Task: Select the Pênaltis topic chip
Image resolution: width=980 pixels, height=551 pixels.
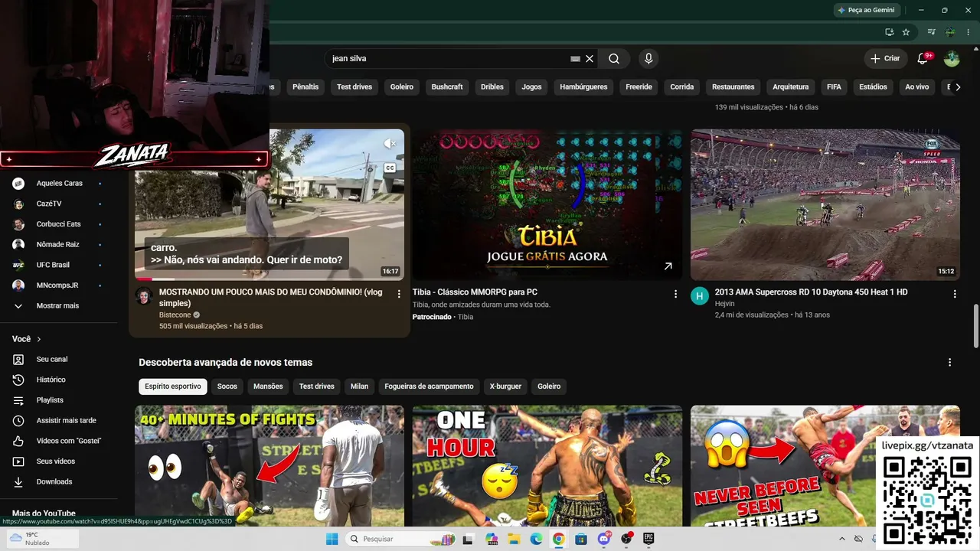Action: [x=305, y=87]
